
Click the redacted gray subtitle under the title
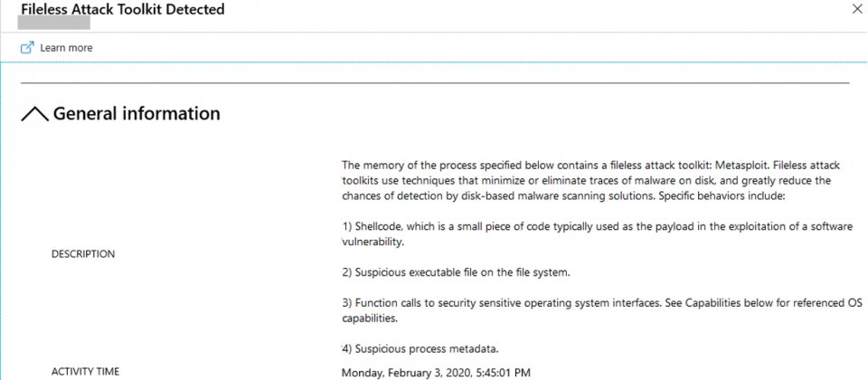point(54,23)
